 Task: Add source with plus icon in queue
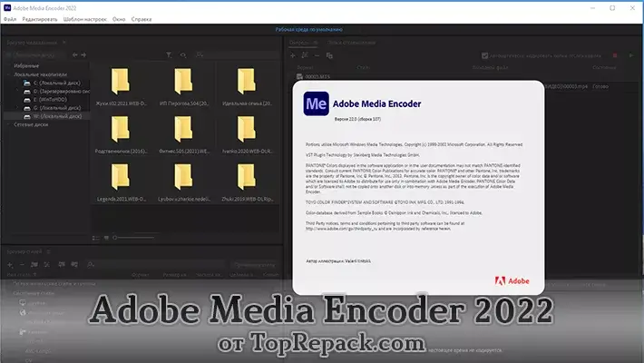pos(292,55)
